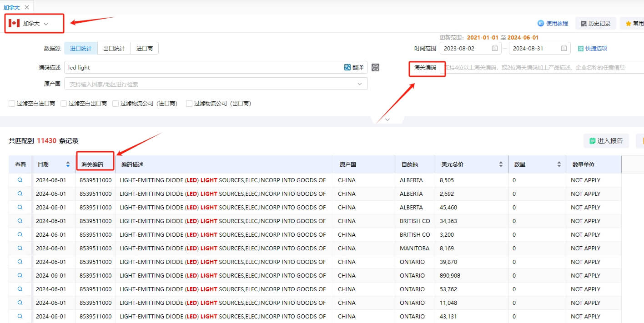This screenshot has width=644, height=323.
Task: Open the 加拿大 country dropdown
Action: pos(35,24)
